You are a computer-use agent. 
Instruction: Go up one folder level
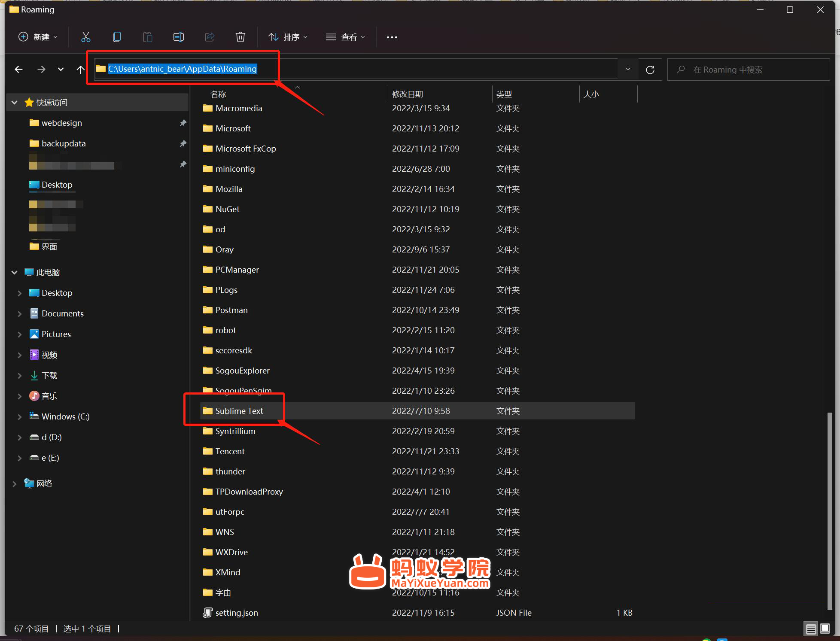pos(80,69)
